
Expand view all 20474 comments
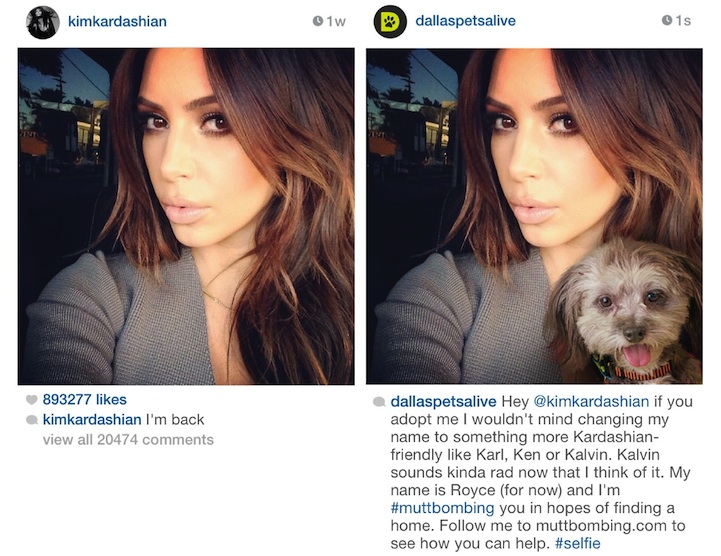click(x=128, y=440)
